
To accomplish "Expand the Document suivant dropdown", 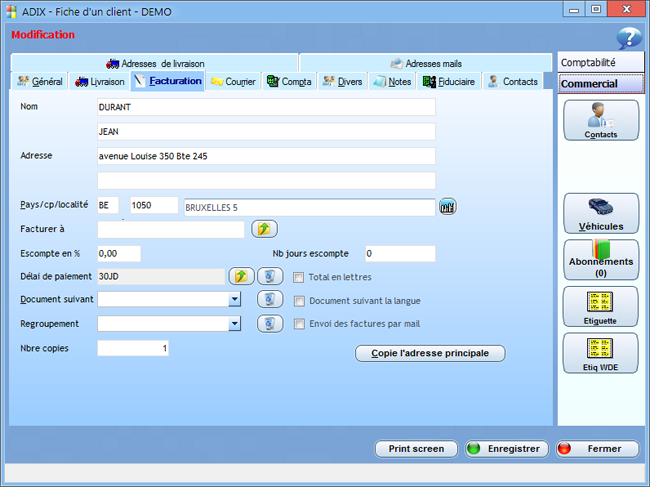I will coord(235,299).
